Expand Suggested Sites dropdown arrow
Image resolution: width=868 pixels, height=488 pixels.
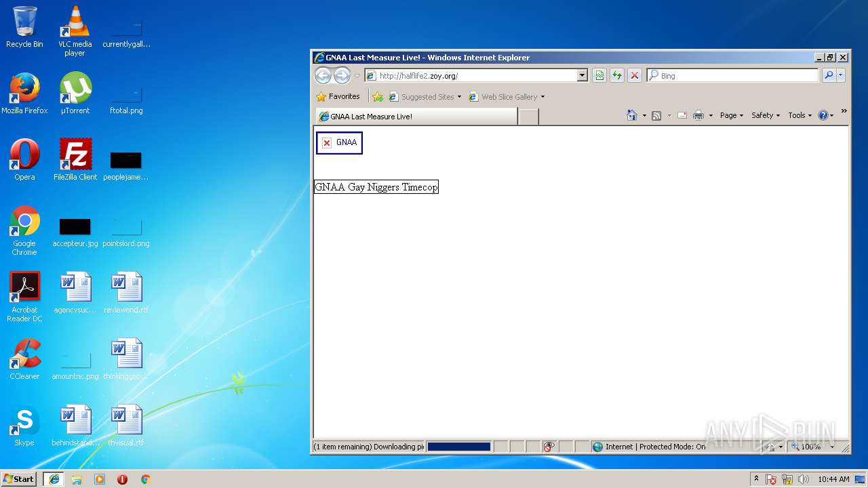point(459,97)
